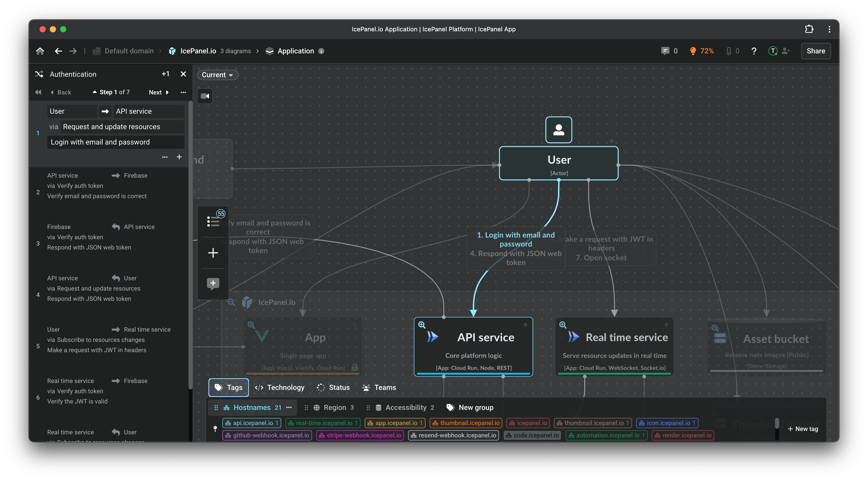This screenshot has width=868, height=480.
Task: Click the +1 badge in Authentication header
Action: pyautogui.click(x=165, y=74)
